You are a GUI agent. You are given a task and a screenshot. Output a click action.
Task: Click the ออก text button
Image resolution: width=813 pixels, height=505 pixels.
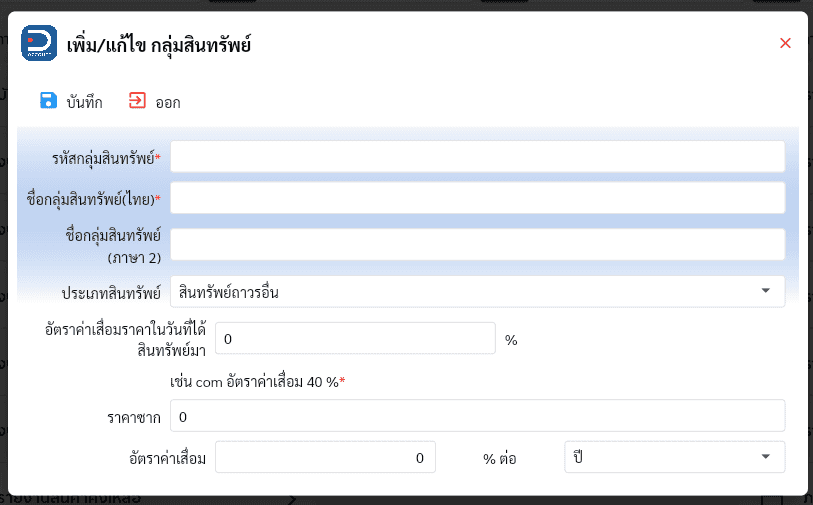coord(168,103)
